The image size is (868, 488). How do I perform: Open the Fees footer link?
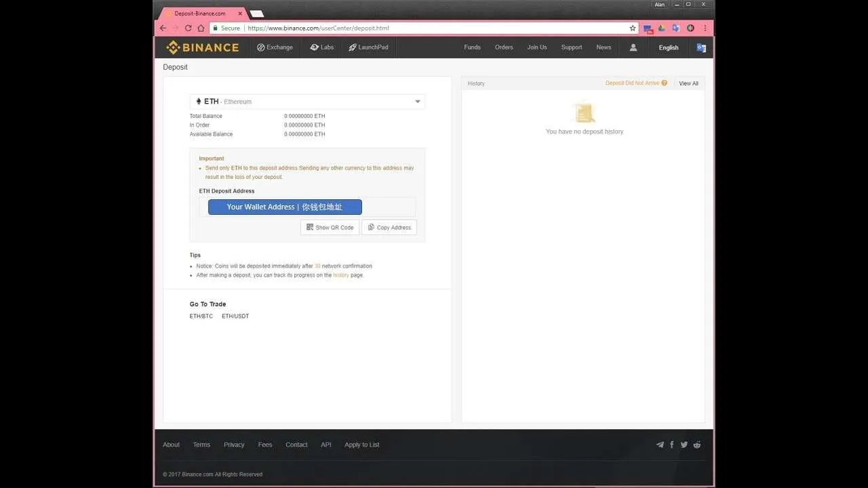click(265, 445)
